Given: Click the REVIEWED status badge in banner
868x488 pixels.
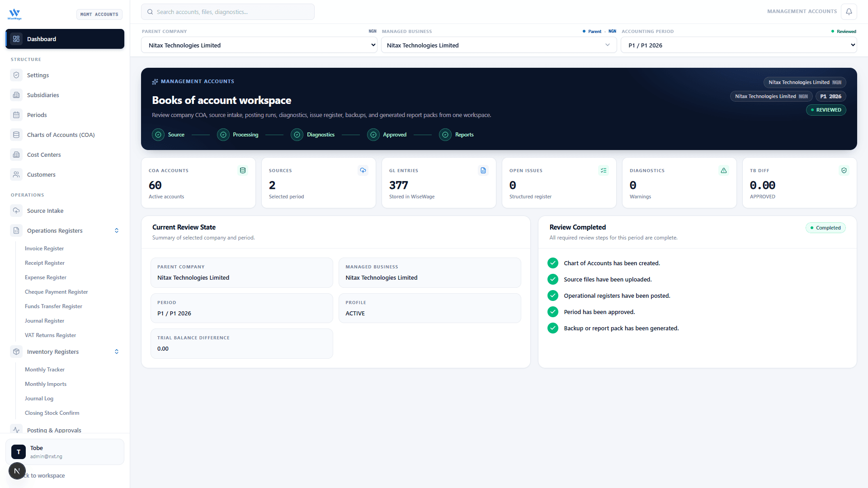Looking at the screenshot, I should (826, 110).
